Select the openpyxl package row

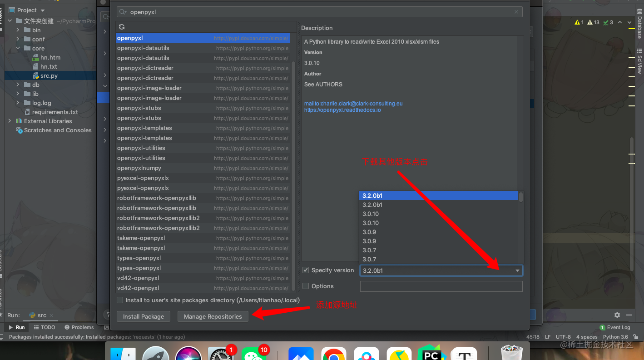coord(203,38)
